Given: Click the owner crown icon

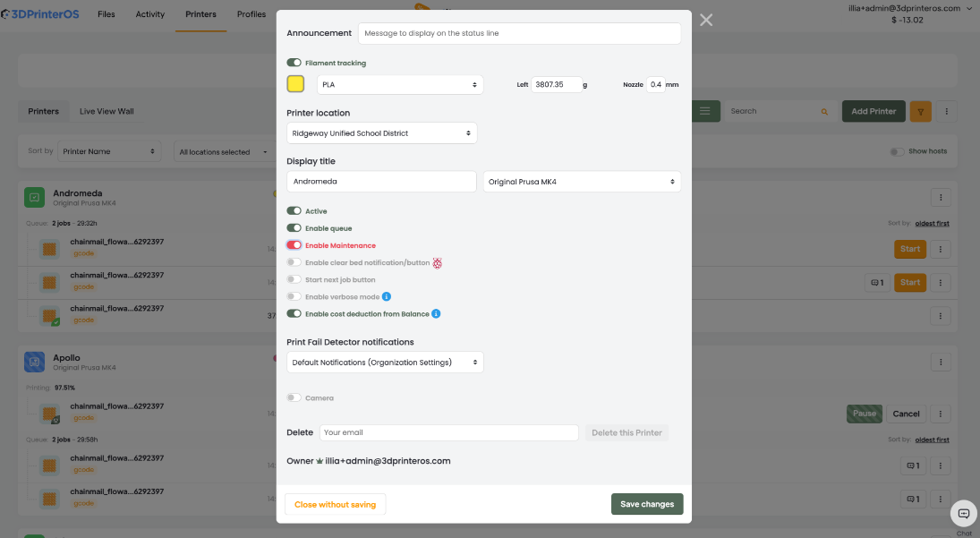Looking at the screenshot, I should pyautogui.click(x=320, y=461).
